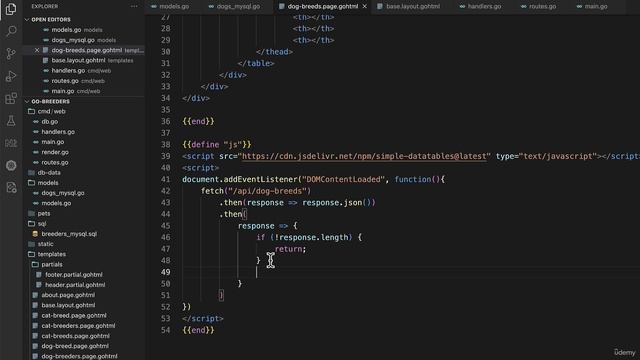Open models.go in Open Editors list
This screenshot has width=640, height=360.
pos(66,30)
